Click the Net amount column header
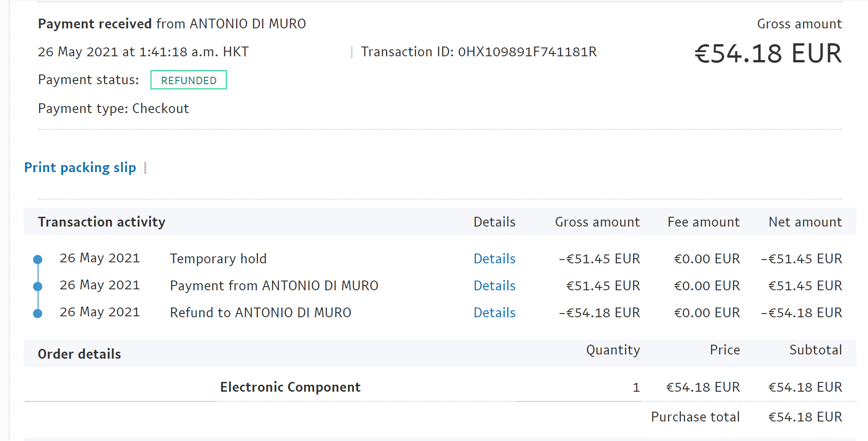 click(805, 222)
